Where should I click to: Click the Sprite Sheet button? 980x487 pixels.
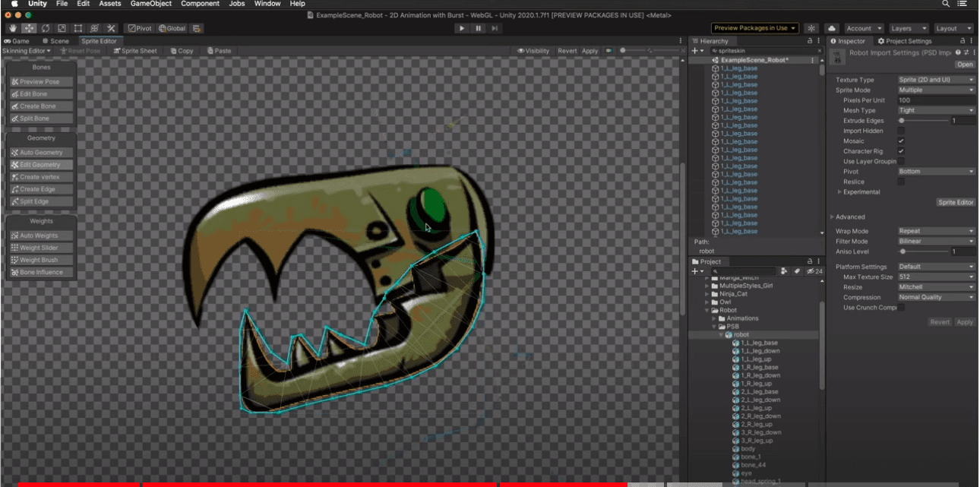(135, 51)
